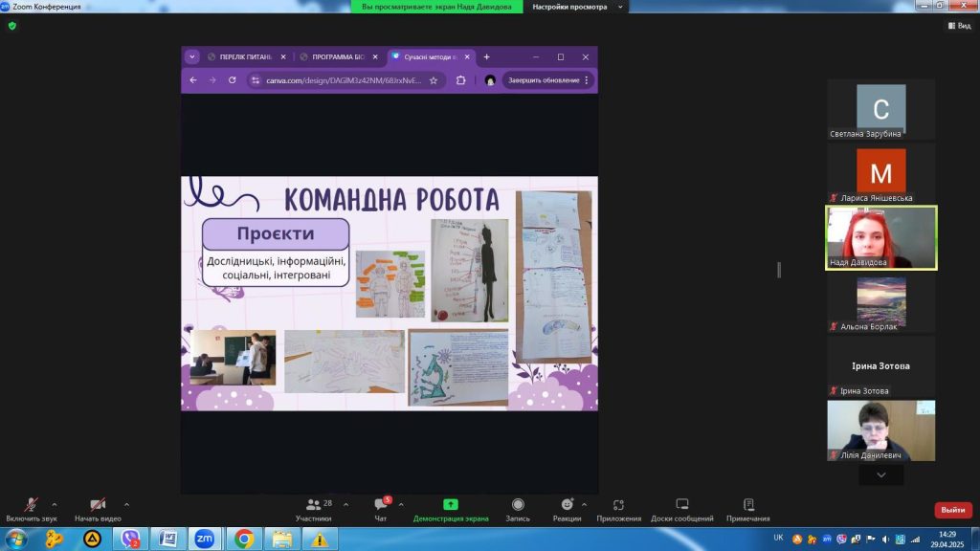The height and width of the screenshot is (551, 980).
Task: Select Светлана Зарубина participant tile
Action: pyautogui.click(x=880, y=109)
